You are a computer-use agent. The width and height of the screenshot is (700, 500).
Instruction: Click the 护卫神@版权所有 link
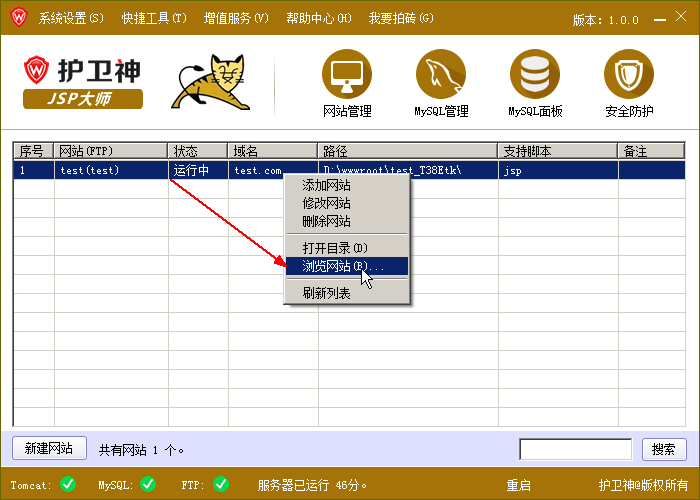pyautogui.click(x=643, y=485)
